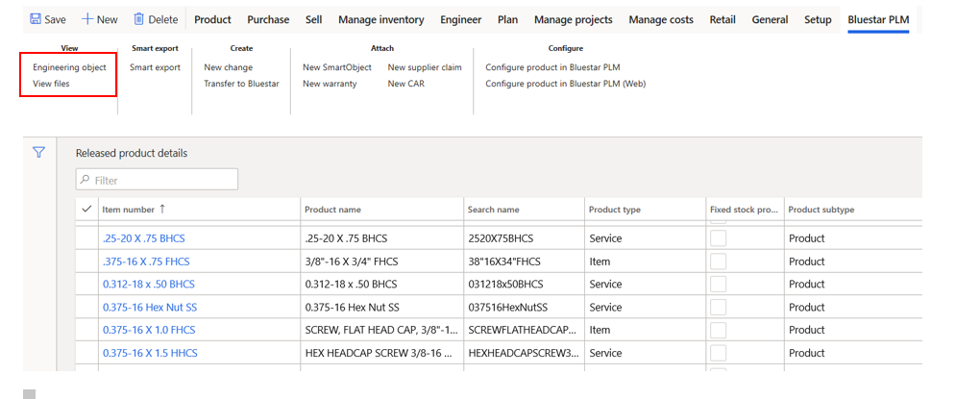The height and width of the screenshot is (399, 980).
Task: Click the select-all checkmark in grid header
Action: coord(87,209)
